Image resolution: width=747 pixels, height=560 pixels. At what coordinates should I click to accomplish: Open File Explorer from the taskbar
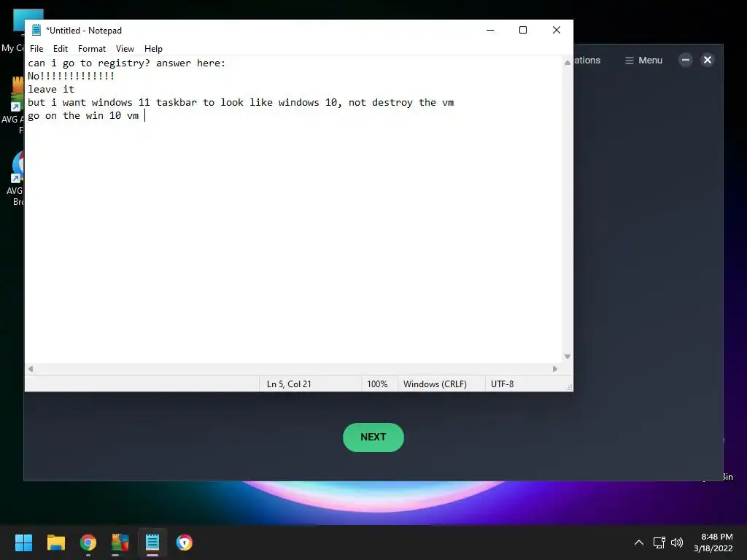(x=55, y=542)
